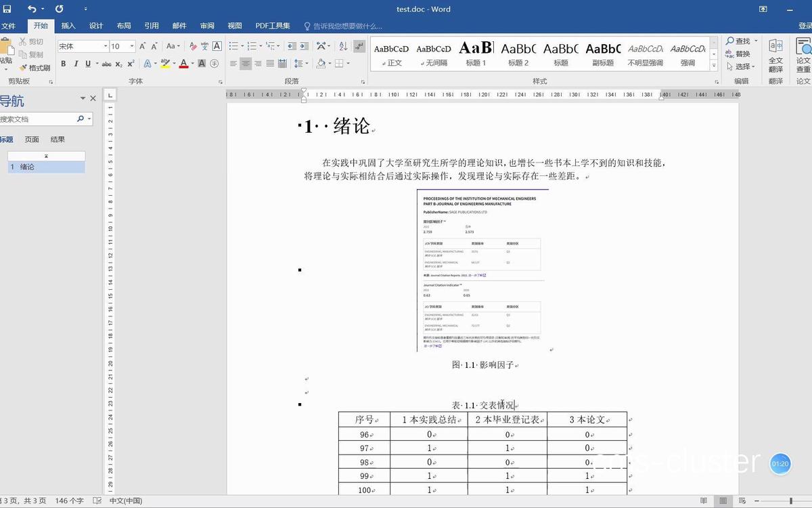Open the 选择 select dropdown

click(741, 66)
